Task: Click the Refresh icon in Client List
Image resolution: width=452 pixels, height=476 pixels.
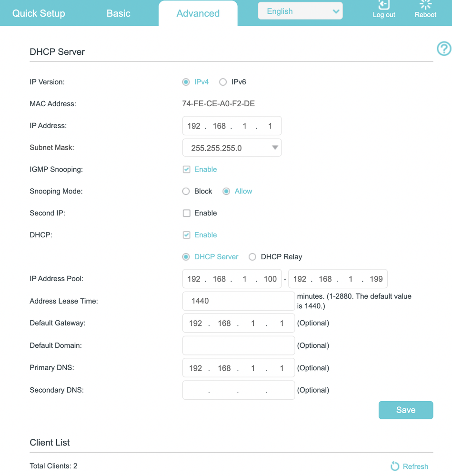Action: [395, 466]
